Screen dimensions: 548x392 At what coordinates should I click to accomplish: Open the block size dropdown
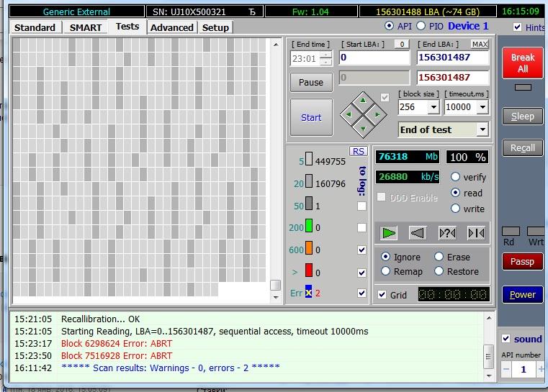tap(433, 107)
